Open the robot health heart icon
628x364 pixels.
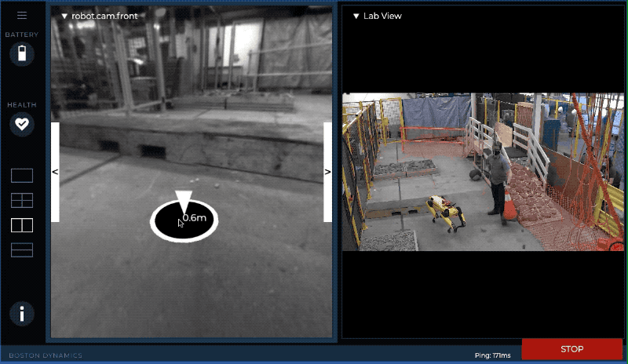22,124
